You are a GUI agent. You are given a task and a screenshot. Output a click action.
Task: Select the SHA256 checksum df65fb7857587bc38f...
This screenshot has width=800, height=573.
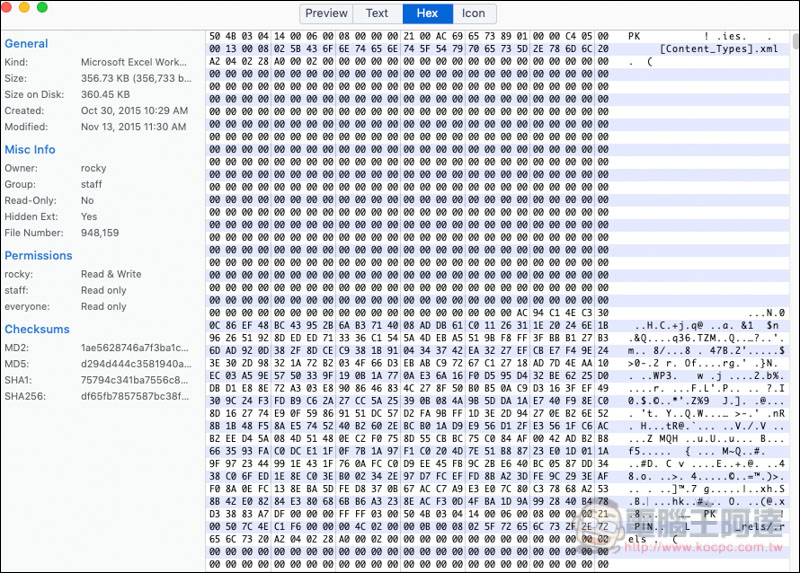135,396
